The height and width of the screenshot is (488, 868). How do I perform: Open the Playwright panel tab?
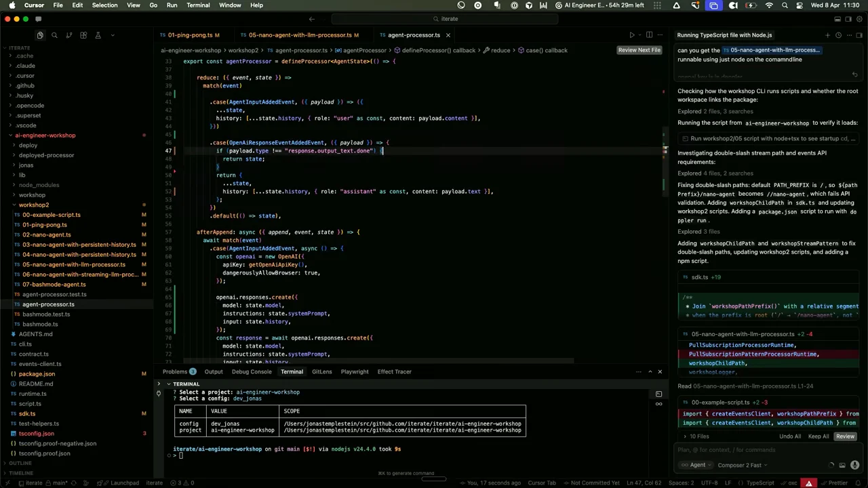(355, 371)
